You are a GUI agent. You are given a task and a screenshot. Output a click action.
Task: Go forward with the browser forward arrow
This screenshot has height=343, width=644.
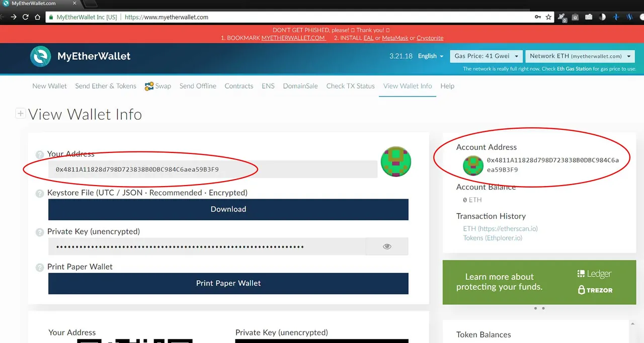tap(14, 17)
